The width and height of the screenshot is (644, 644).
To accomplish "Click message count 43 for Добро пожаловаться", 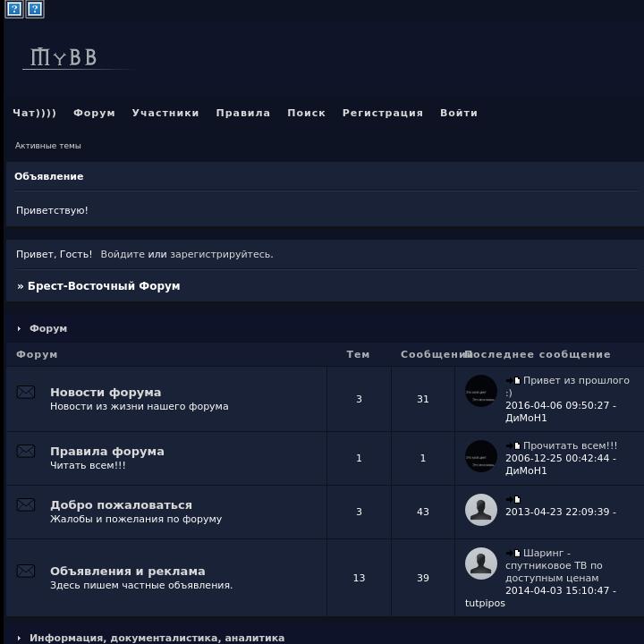I will click(423, 512).
